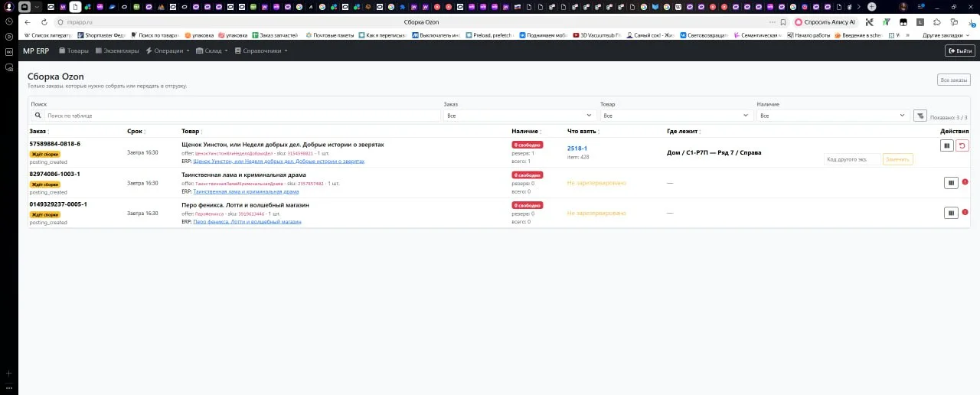Click red warning icon for Перо феникса order
Image resolution: width=980 pixels, height=395 pixels.
point(965,212)
